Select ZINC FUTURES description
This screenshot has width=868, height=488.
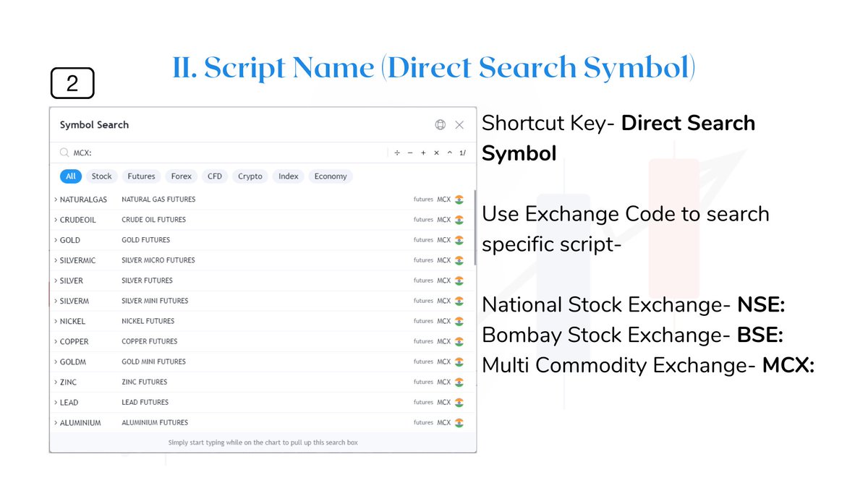(x=145, y=382)
